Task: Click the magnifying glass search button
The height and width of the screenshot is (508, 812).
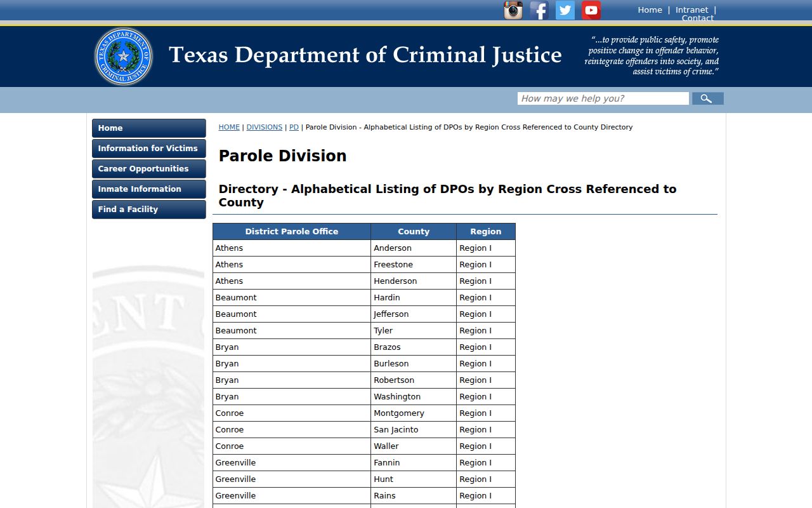Action: tap(708, 98)
